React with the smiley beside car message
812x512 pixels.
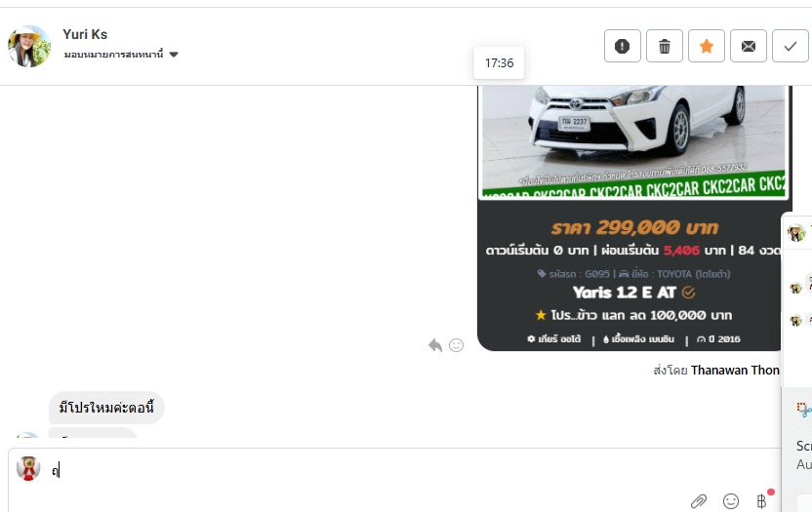[x=456, y=345]
